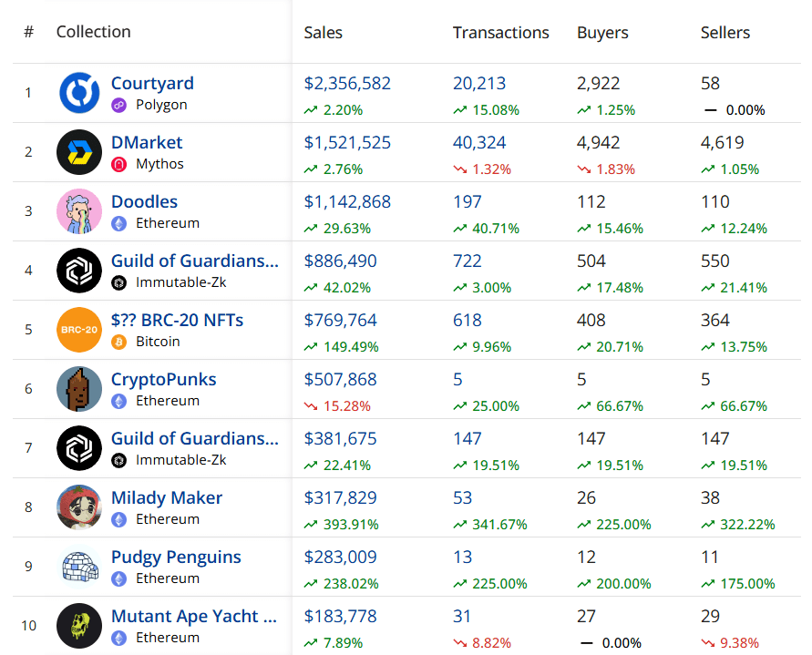
Task: View the CryptoPunks collection link
Action: click(164, 380)
